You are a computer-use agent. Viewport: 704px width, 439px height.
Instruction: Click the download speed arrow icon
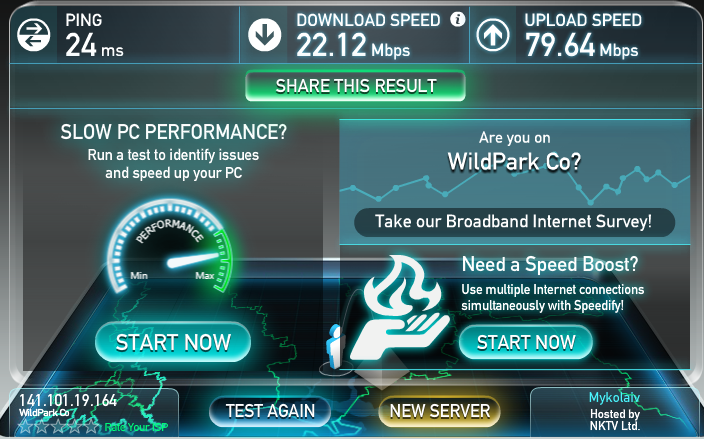click(264, 35)
